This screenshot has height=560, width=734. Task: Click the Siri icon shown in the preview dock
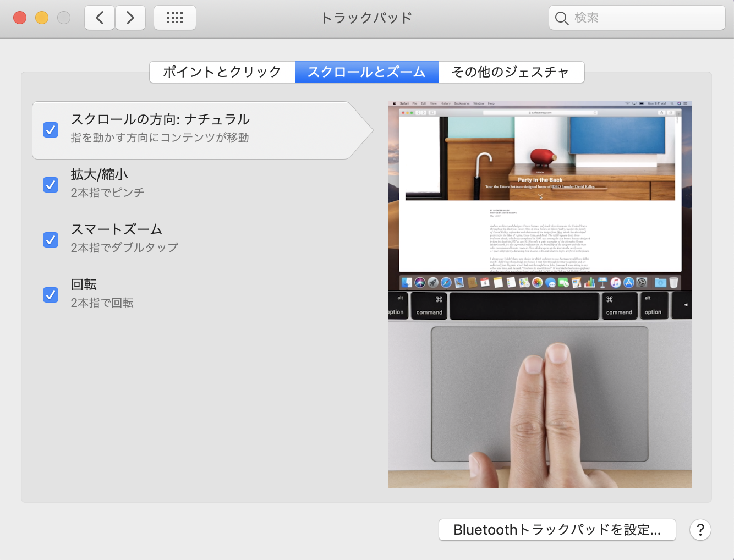pyautogui.click(x=420, y=283)
